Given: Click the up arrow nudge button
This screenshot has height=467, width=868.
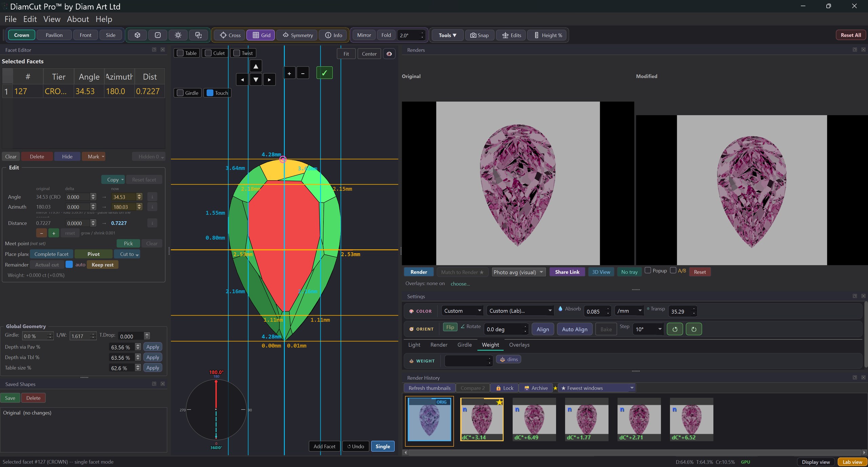Looking at the screenshot, I should click(256, 66).
